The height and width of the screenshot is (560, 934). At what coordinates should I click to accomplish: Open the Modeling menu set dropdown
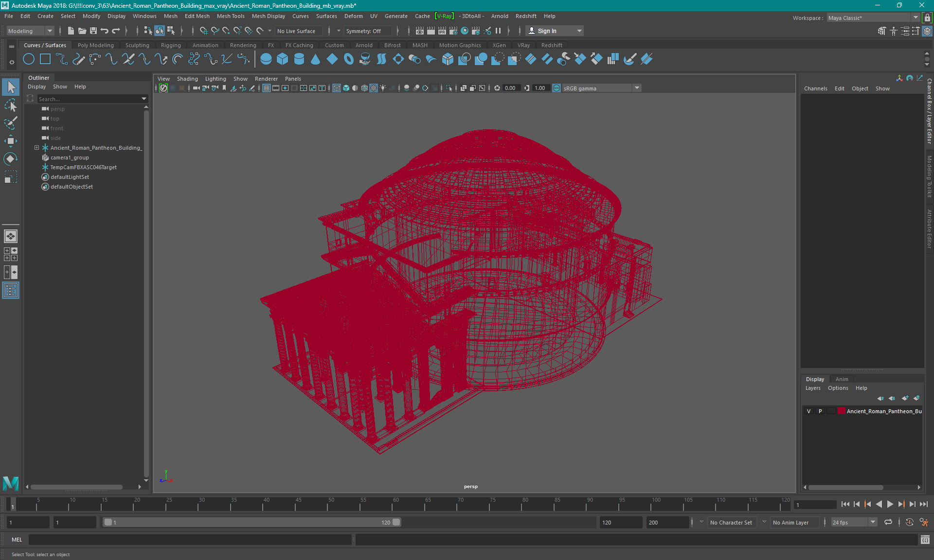[30, 31]
